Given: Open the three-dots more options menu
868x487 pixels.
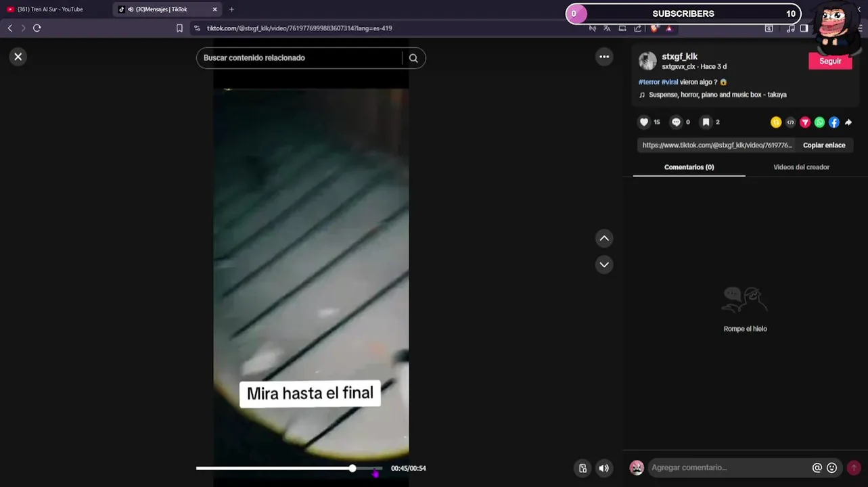Looking at the screenshot, I should pos(604,57).
